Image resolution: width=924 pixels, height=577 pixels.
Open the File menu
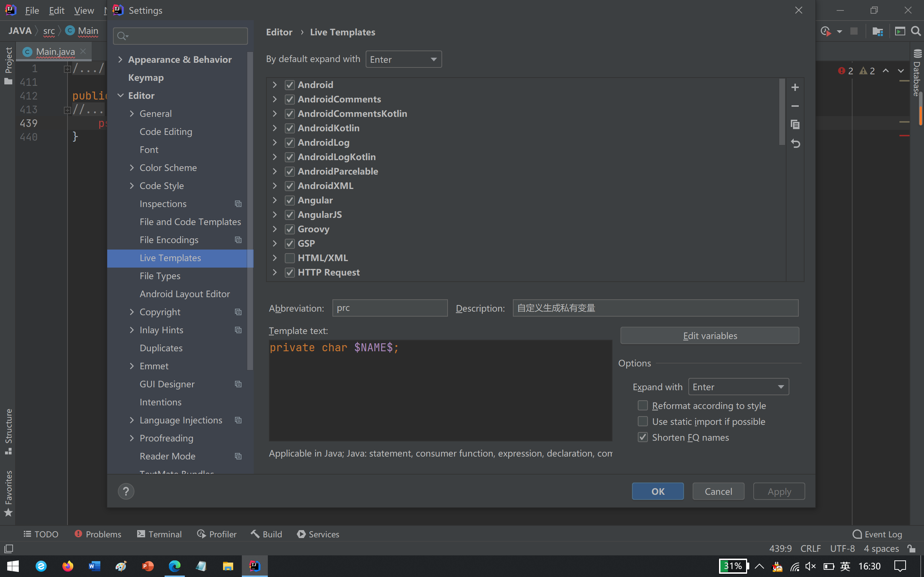[32, 10]
